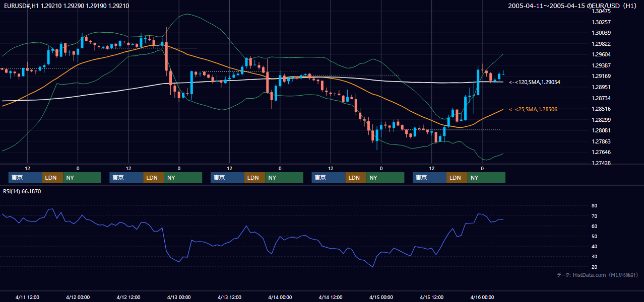Click the price axis value 1.30475
644x302 pixels.
click(x=601, y=11)
